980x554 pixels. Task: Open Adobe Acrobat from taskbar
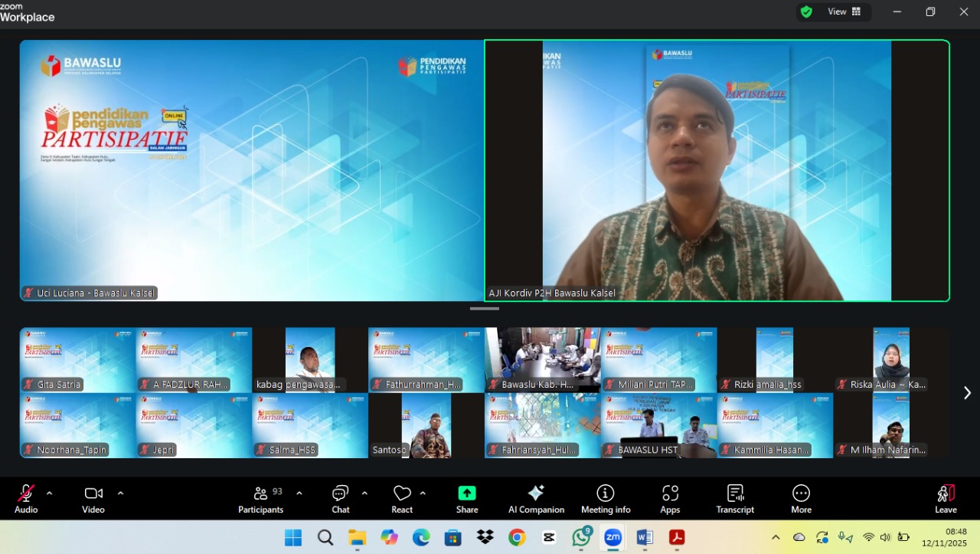677,538
